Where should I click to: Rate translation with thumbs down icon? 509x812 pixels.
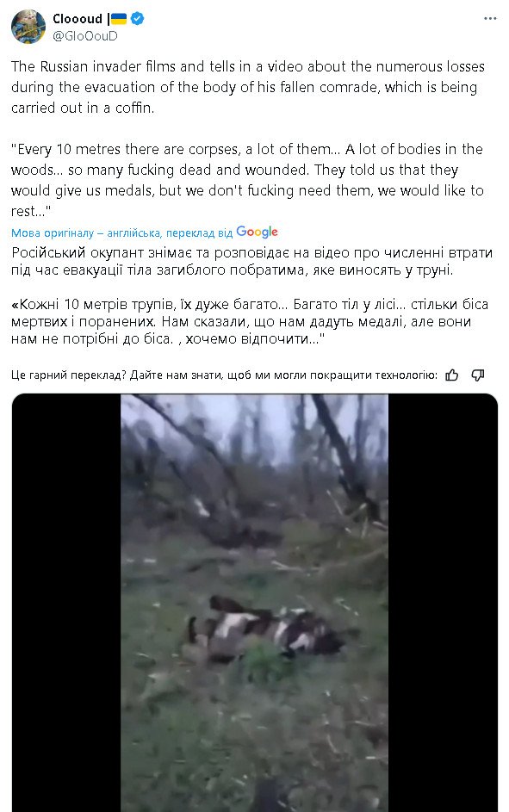(478, 375)
